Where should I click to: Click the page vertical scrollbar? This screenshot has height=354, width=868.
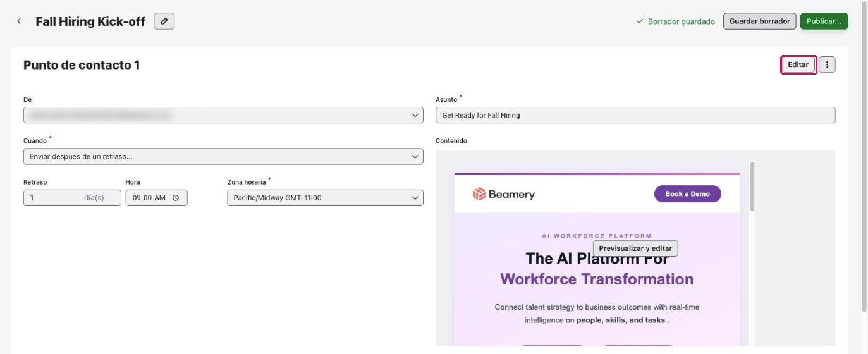[864, 158]
